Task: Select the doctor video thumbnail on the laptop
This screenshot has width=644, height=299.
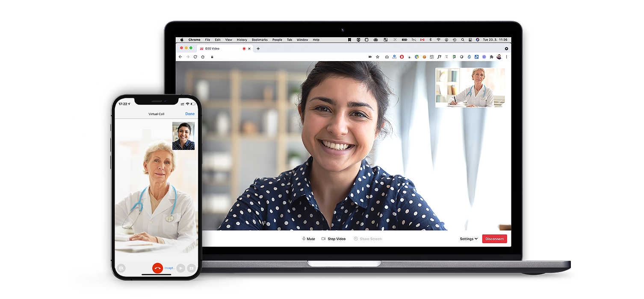Action: pyautogui.click(x=470, y=88)
